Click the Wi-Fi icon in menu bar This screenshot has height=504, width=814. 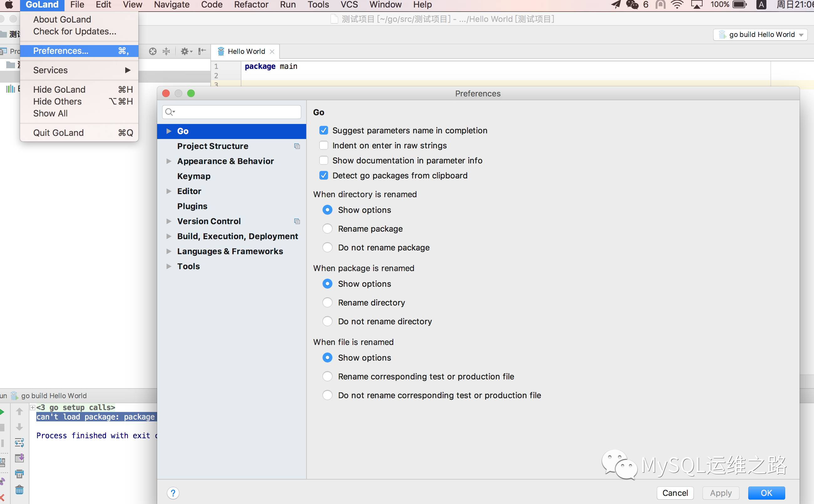click(677, 5)
